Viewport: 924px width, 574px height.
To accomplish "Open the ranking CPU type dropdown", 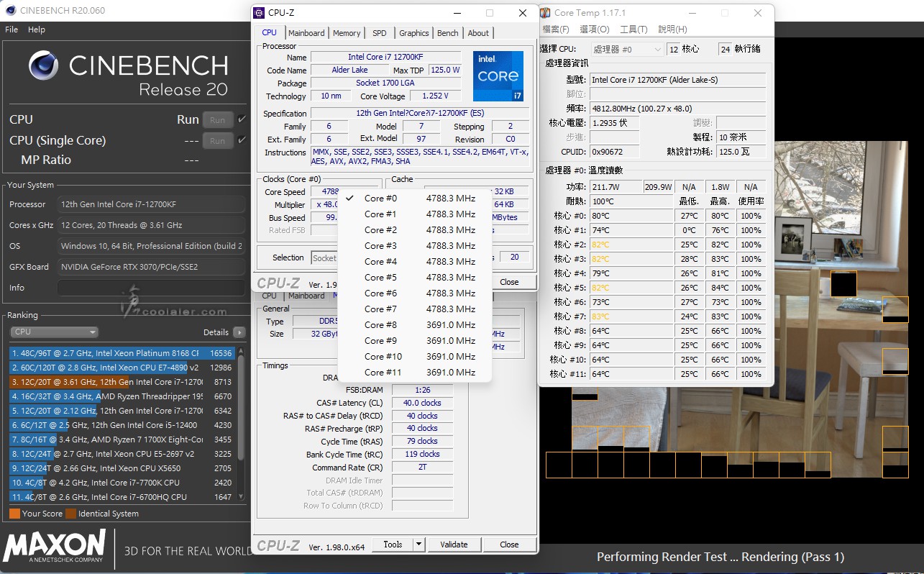I will pos(54,332).
